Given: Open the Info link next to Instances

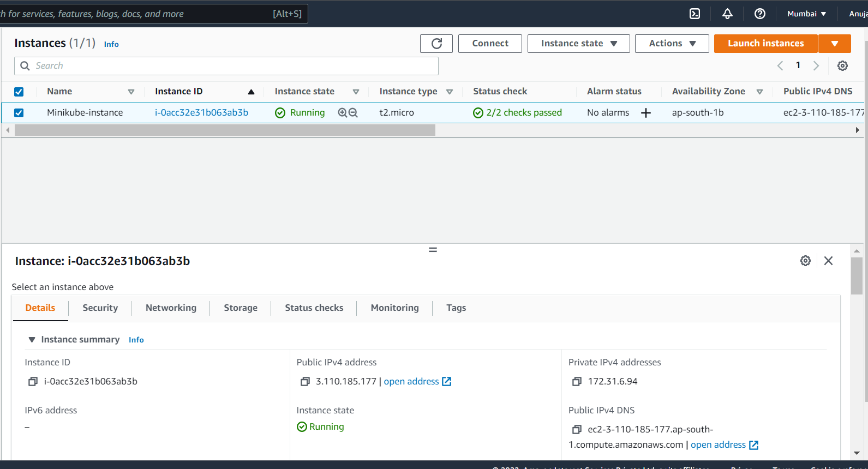Looking at the screenshot, I should [x=111, y=44].
